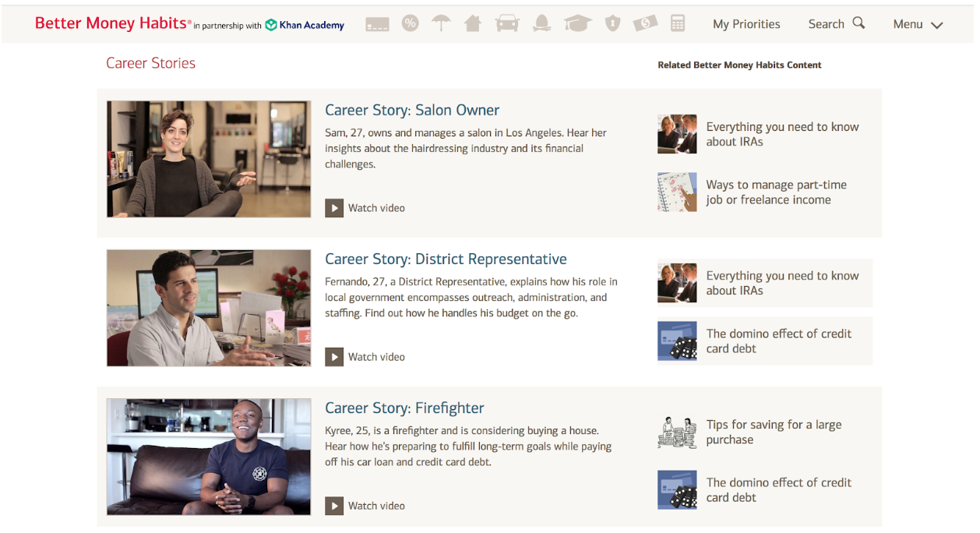Open the credit card topic icon
The width and height of the screenshot is (980, 533).
click(x=377, y=25)
